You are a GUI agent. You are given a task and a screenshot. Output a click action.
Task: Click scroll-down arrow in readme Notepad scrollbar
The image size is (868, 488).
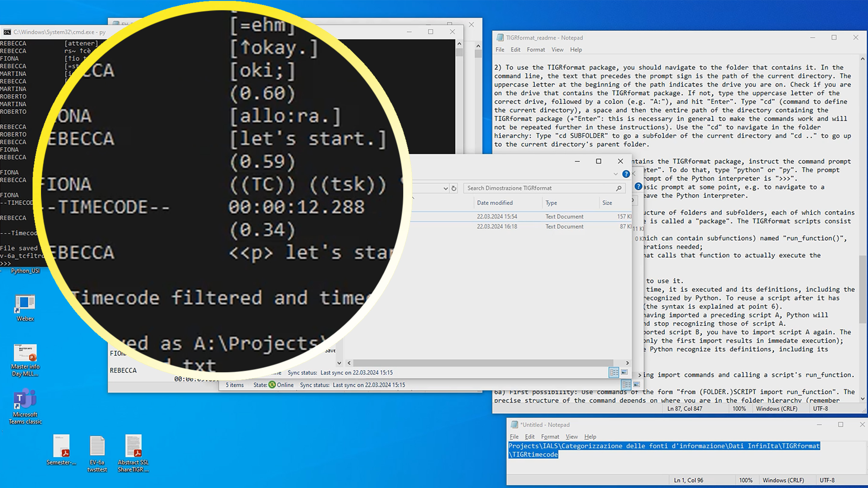863,399
